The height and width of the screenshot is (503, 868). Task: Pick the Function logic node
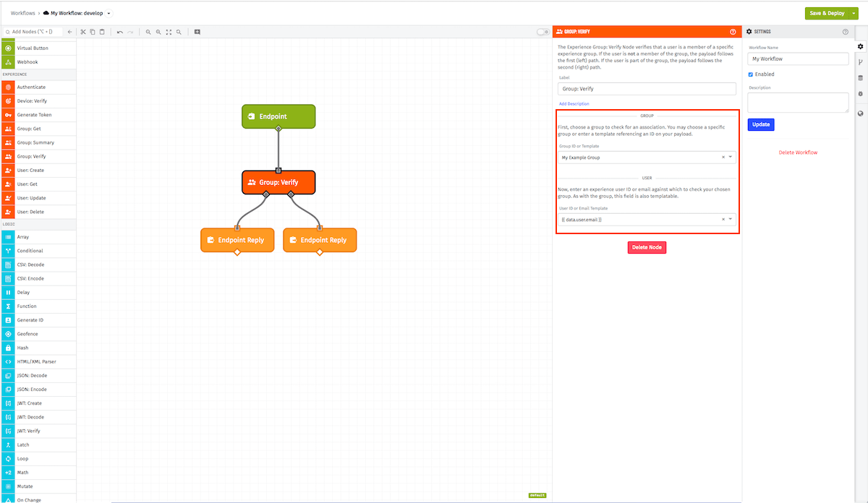[38, 306]
